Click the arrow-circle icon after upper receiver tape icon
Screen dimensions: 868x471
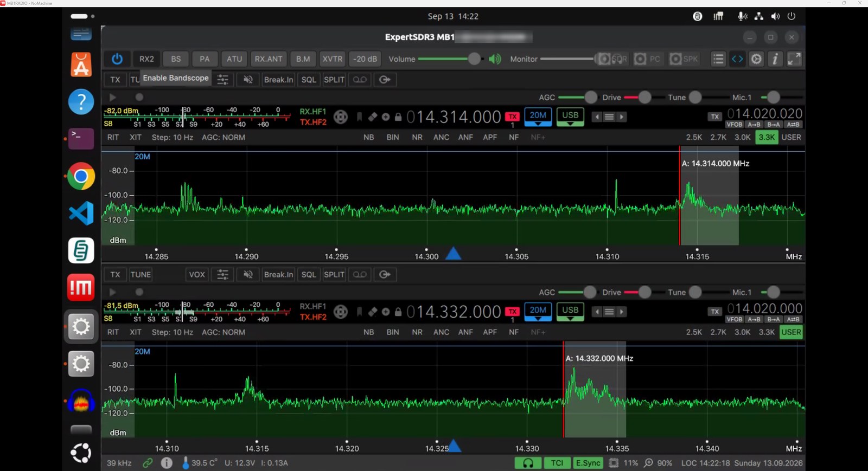tap(385, 80)
